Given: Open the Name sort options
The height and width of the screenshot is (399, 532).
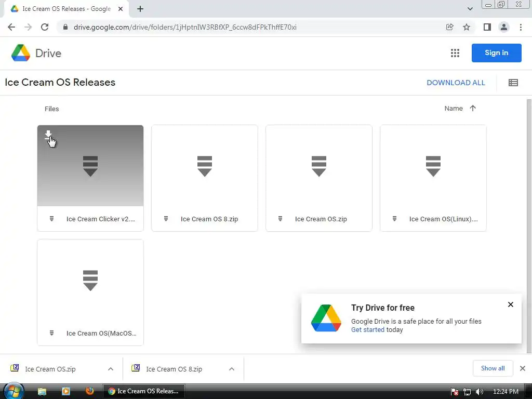Looking at the screenshot, I should [453, 109].
